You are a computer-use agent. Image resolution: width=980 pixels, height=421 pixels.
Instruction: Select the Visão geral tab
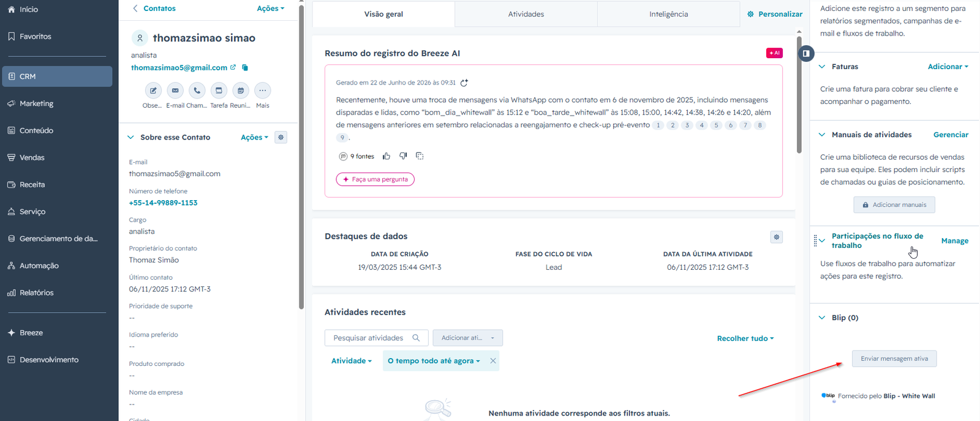coord(383,14)
